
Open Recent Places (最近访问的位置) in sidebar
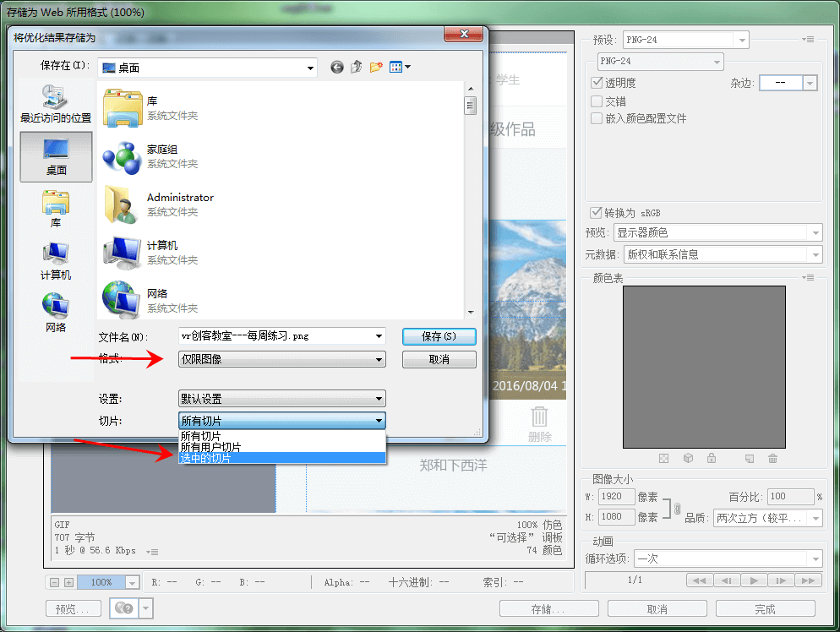pyautogui.click(x=56, y=105)
